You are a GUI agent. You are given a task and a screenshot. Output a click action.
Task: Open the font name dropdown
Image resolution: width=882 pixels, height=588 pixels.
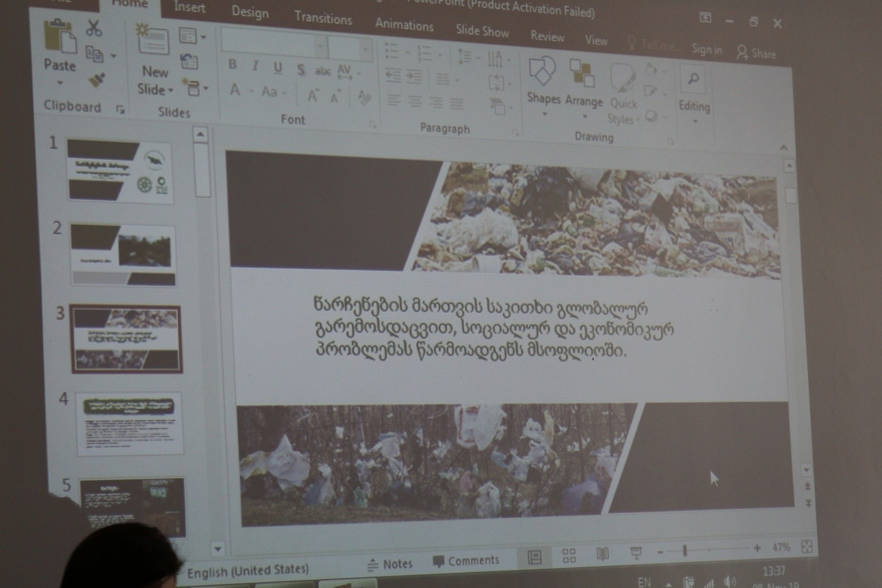(321, 46)
